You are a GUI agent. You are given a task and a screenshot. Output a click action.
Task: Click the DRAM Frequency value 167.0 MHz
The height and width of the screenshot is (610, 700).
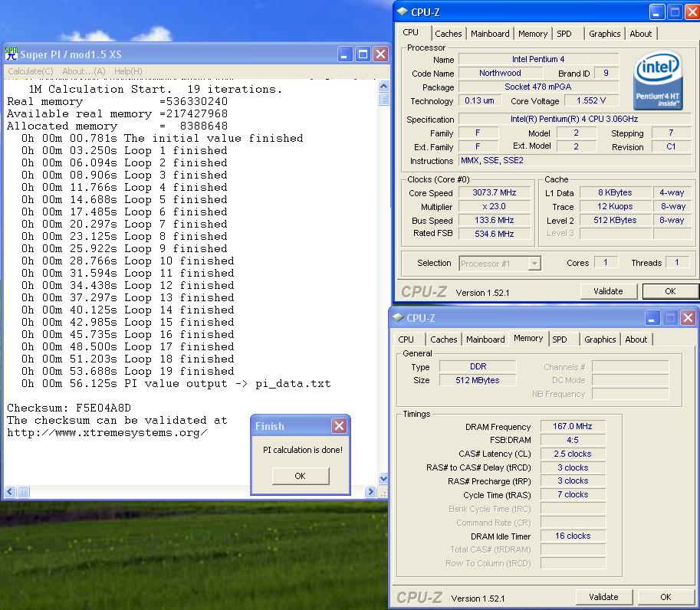point(572,426)
